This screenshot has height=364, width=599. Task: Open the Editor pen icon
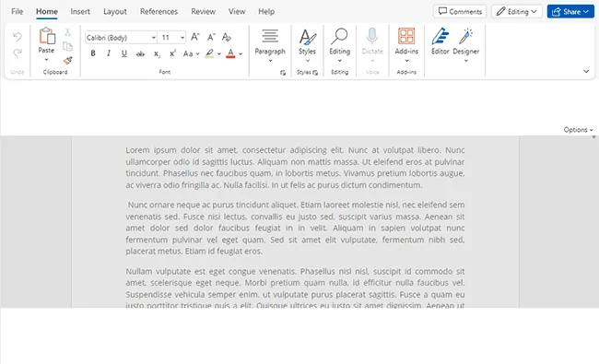pyautogui.click(x=440, y=36)
